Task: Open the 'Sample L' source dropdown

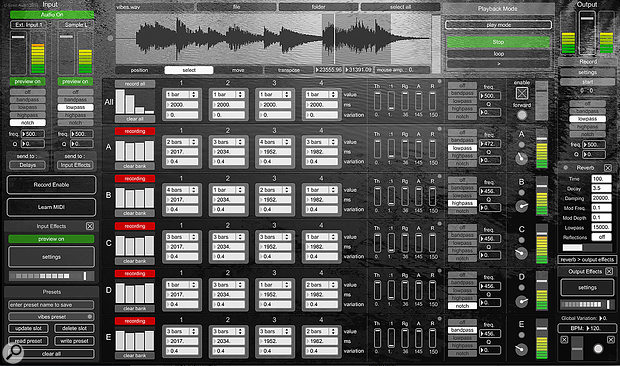Action: click(x=76, y=25)
